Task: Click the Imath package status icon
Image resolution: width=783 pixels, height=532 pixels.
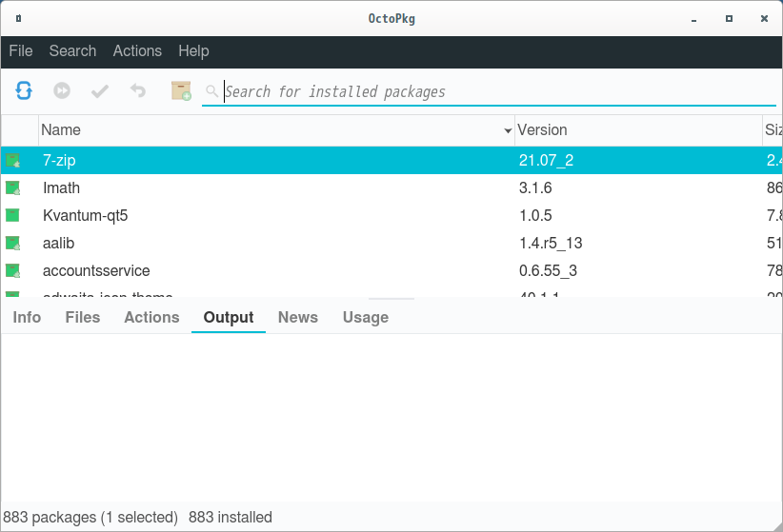Action: click(12, 187)
